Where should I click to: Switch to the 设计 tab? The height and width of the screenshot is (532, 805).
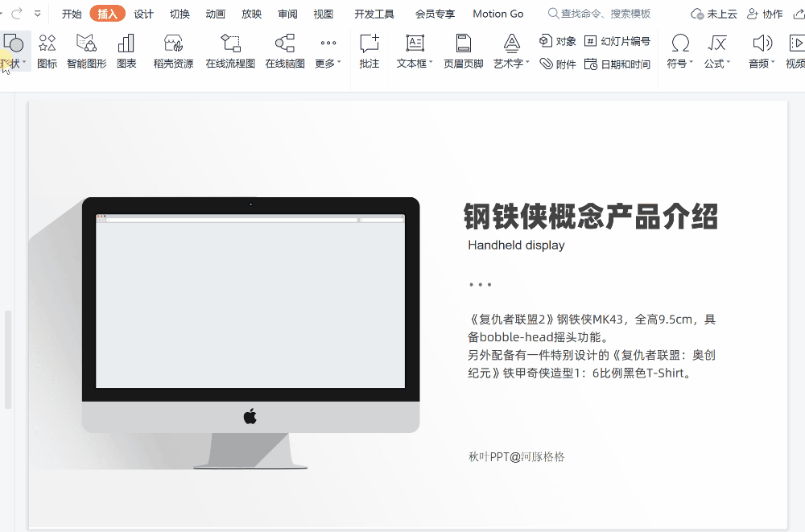click(143, 14)
